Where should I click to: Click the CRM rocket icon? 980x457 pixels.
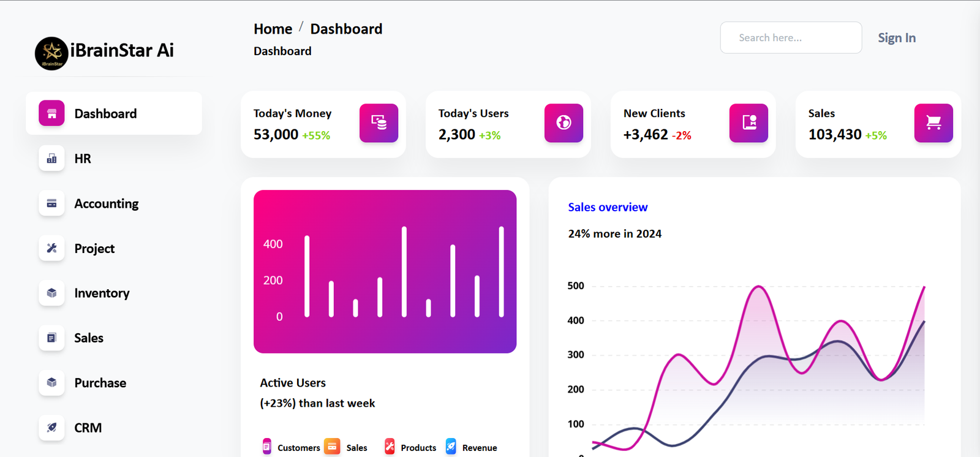coord(51,428)
